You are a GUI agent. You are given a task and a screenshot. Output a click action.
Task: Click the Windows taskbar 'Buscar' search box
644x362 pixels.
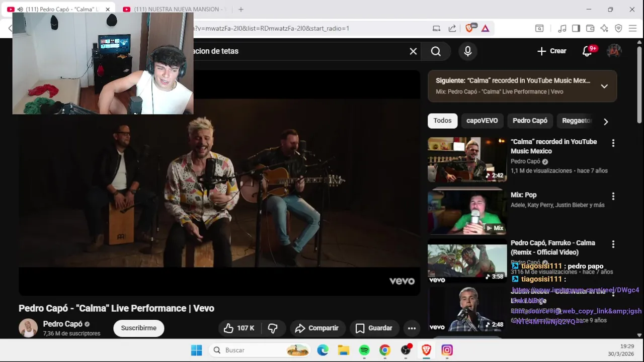(260, 350)
